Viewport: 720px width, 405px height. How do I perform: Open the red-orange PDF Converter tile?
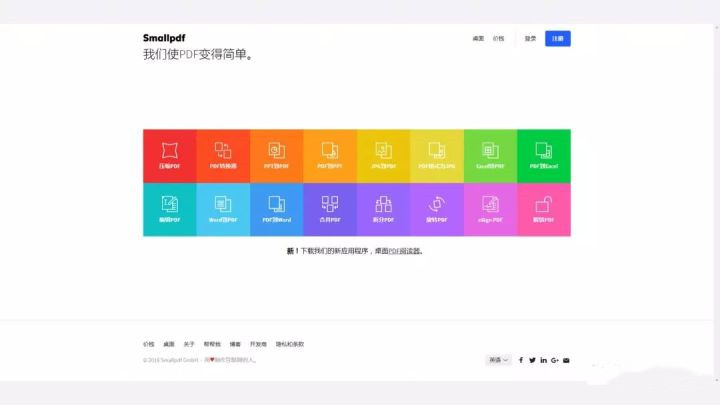[x=223, y=156]
